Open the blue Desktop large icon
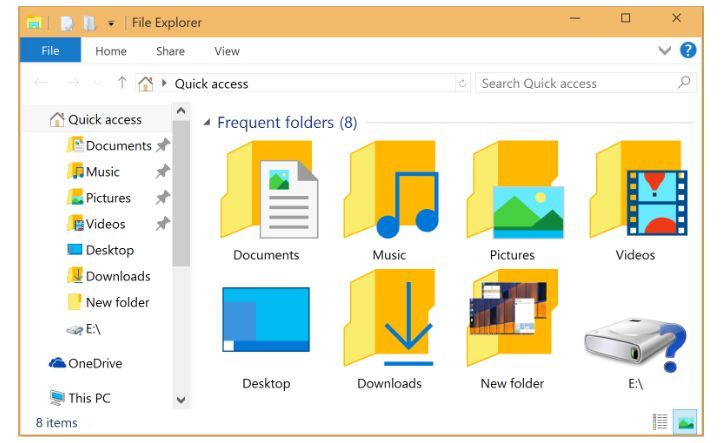This screenshot has width=724, height=443. [266, 320]
